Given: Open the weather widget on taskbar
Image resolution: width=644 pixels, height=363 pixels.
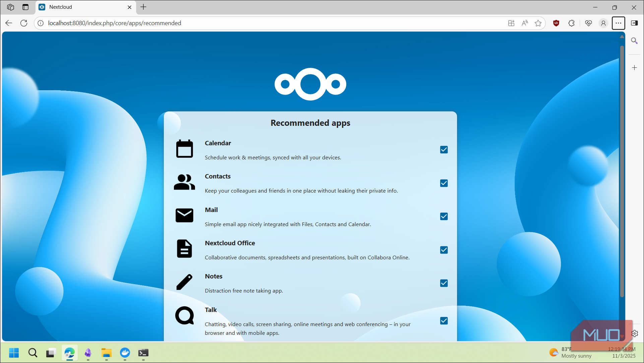Looking at the screenshot, I should [x=570, y=353].
